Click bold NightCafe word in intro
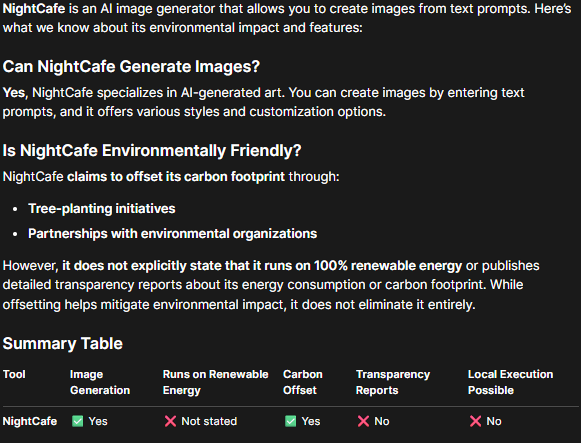Screen dimensions: 581x443 [x=34, y=9]
